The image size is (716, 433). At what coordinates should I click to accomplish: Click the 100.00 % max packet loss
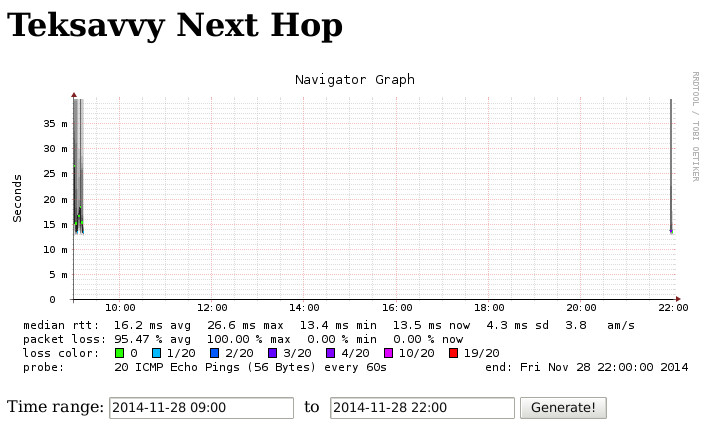click(249, 339)
